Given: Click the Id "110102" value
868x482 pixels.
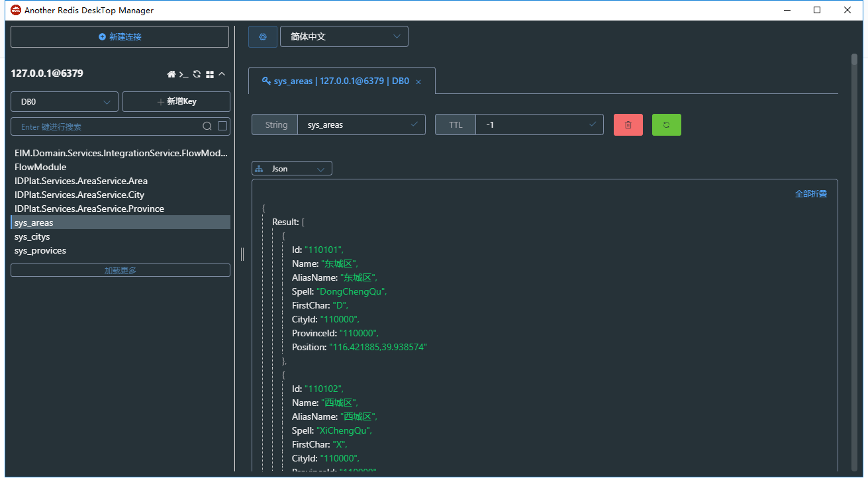Looking at the screenshot, I should coord(324,389).
